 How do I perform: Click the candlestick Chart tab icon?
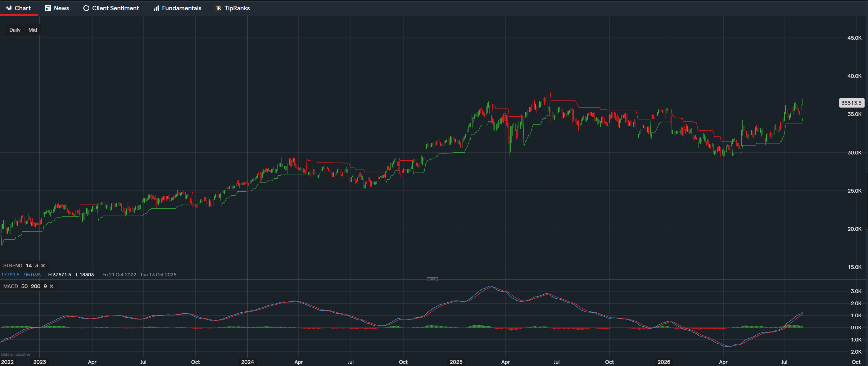tap(9, 8)
